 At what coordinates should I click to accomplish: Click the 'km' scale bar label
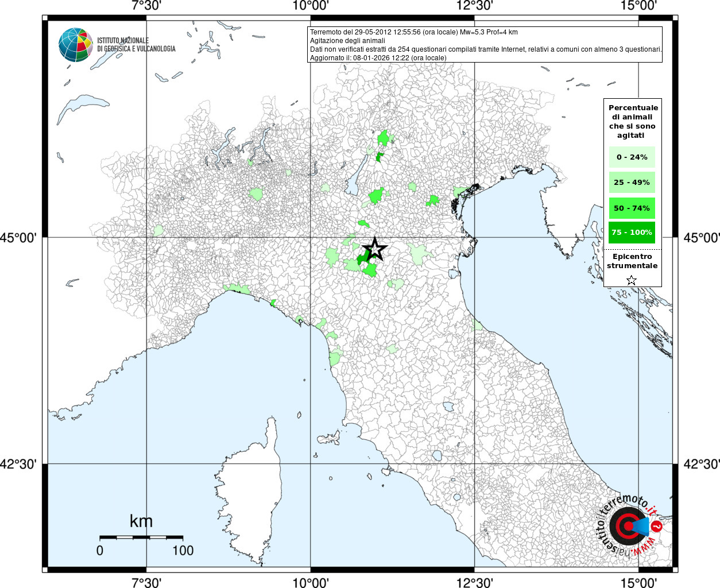pos(141,521)
